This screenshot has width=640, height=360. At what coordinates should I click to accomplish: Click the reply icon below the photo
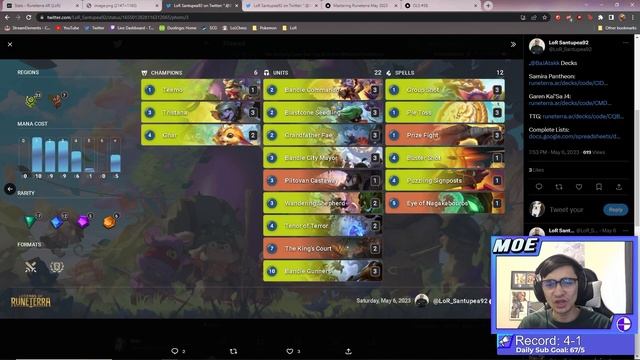coord(175,351)
